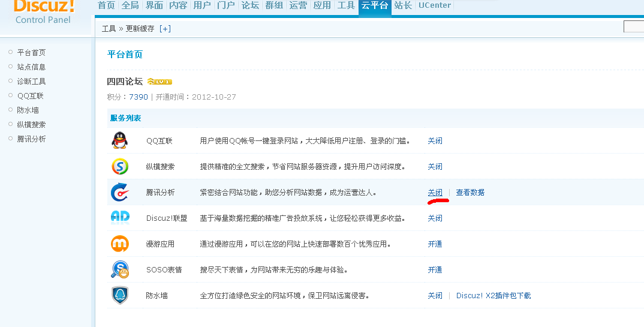The height and width of the screenshot is (327, 644).
Task: Click the 平台首页 page heading
Action: click(x=125, y=54)
